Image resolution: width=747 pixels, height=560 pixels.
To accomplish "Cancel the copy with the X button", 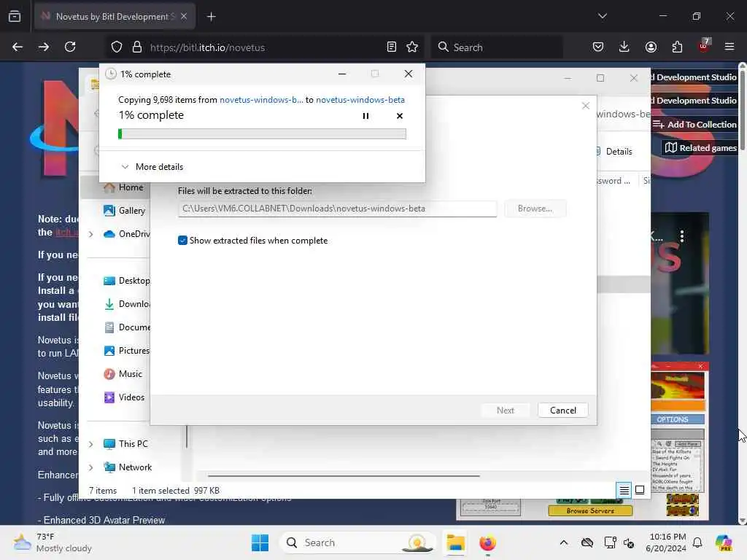I will click(400, 116).
